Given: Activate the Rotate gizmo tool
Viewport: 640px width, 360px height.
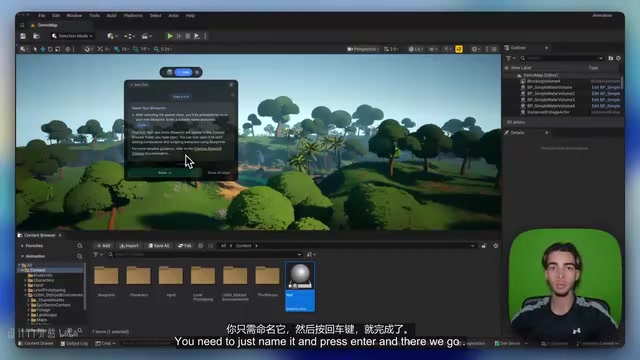Looking at the screenshot, I should (50, 49).
